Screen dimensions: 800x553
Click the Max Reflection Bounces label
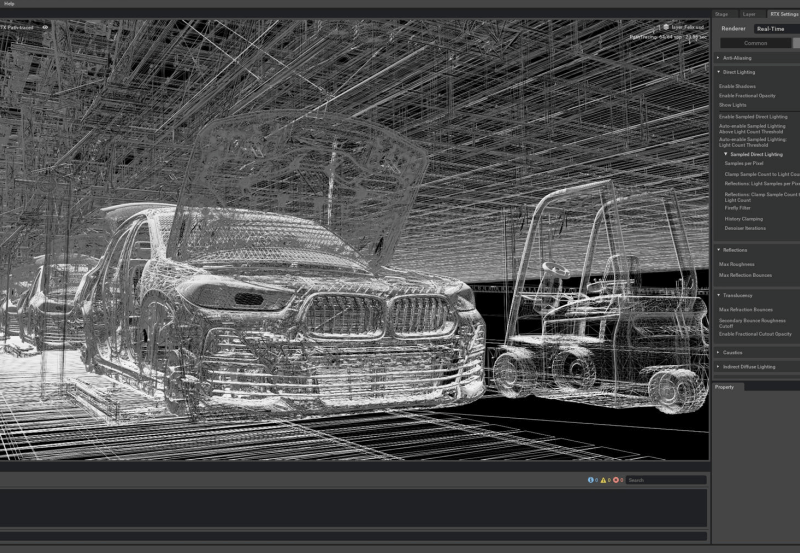(745, 275)
